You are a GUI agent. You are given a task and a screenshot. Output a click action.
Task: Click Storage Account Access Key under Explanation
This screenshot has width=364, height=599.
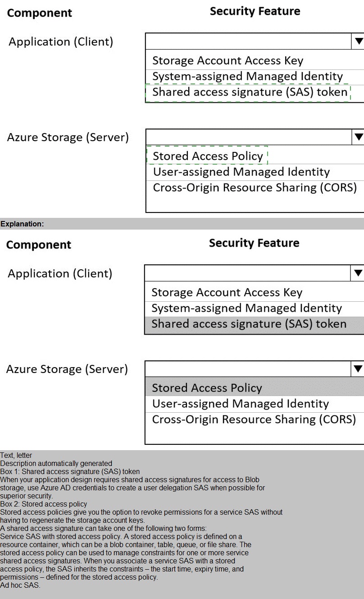pos(227,293)
